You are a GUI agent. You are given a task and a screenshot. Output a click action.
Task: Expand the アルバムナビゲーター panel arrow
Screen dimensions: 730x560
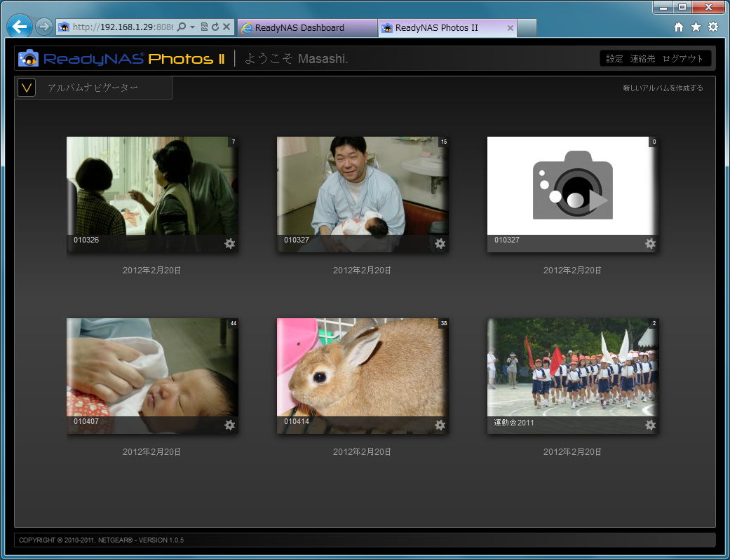(x=27, y=88)
